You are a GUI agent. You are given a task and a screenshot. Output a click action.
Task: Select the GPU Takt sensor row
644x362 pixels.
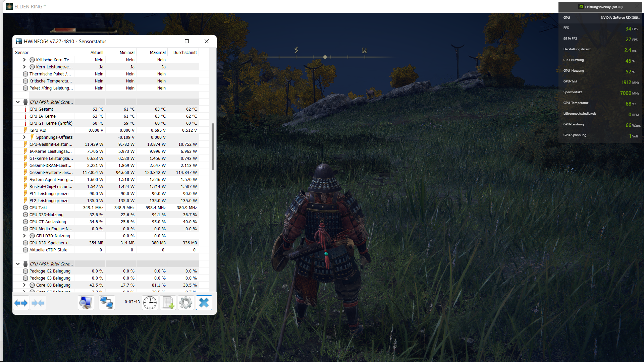tap(38, 207)
